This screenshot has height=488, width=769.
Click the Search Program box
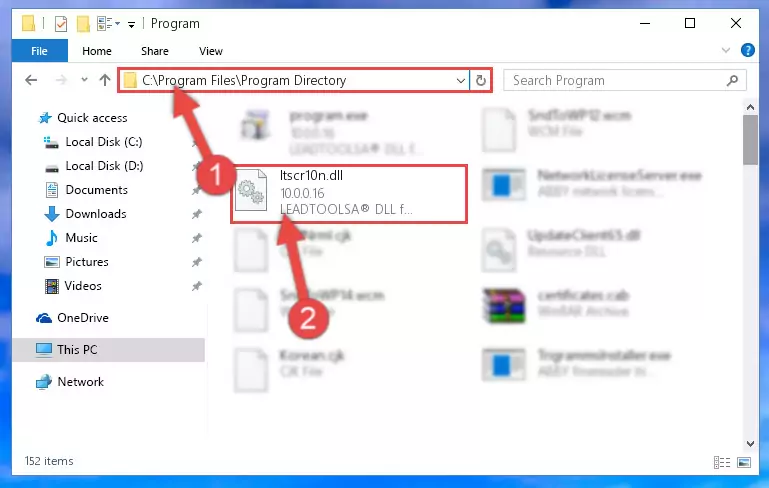[625, 80]
